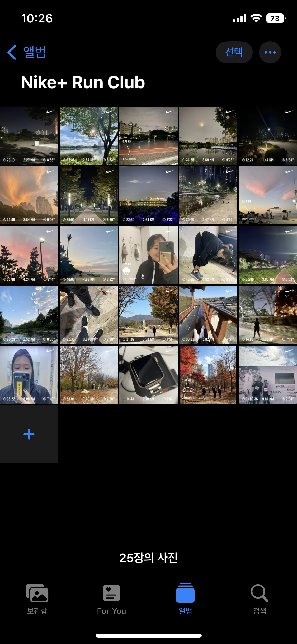Tap the 25장의 사진 photo count
297x644 pixels.
148,558
